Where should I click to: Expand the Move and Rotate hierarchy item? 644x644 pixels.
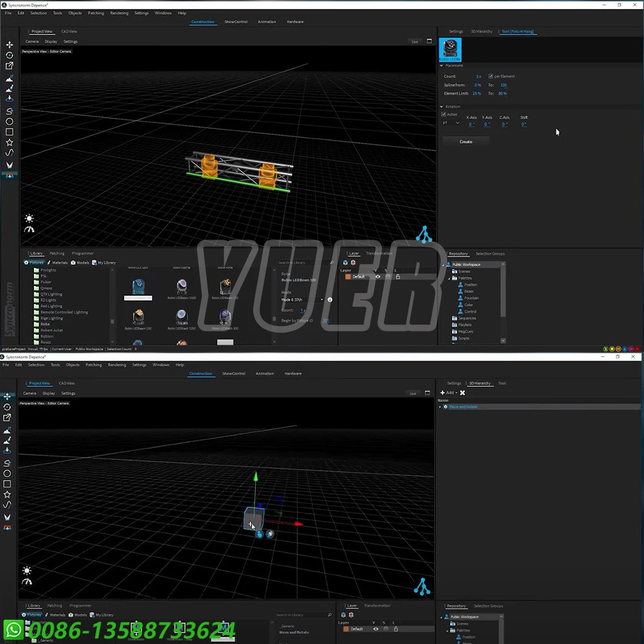440,407
